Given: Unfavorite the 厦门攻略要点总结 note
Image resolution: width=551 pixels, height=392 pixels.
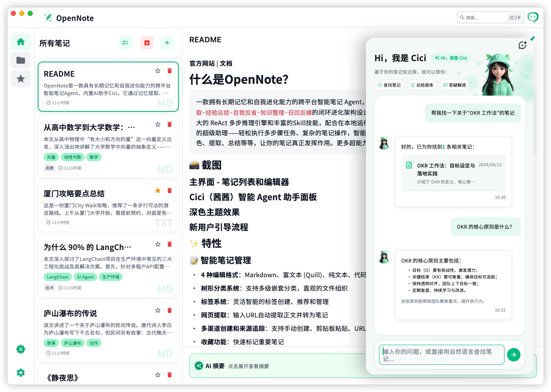Looking at the screenshot, I should [158, 191].
